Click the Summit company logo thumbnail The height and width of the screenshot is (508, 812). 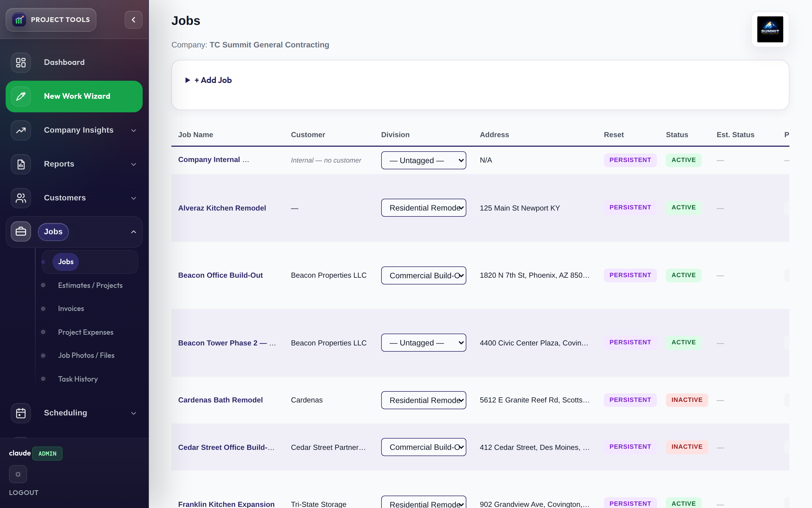770,29
